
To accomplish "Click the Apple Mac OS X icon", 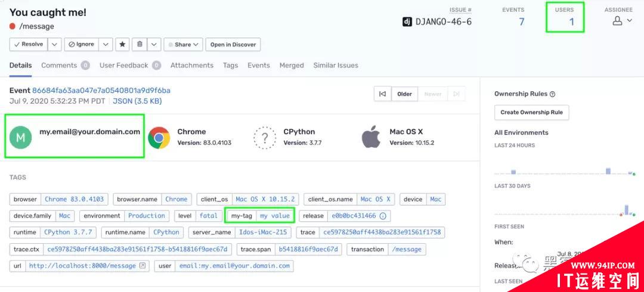I will pos(371,137).
